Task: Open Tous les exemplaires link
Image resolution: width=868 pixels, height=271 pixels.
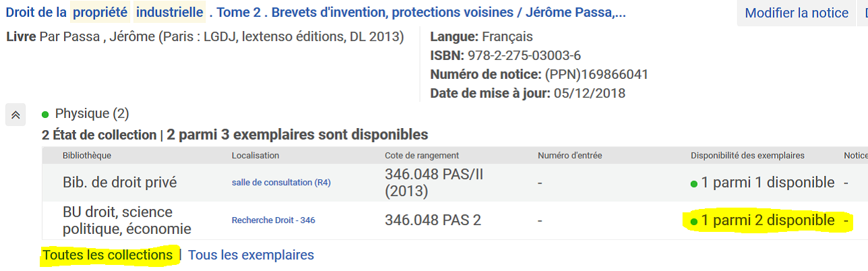Action: 251,255
